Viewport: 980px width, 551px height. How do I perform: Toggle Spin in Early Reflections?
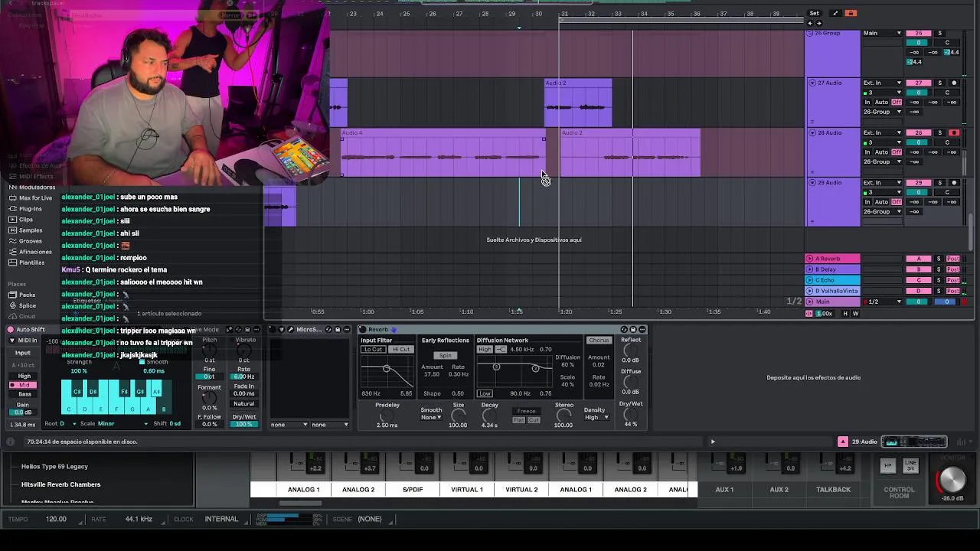pos(445,356)
